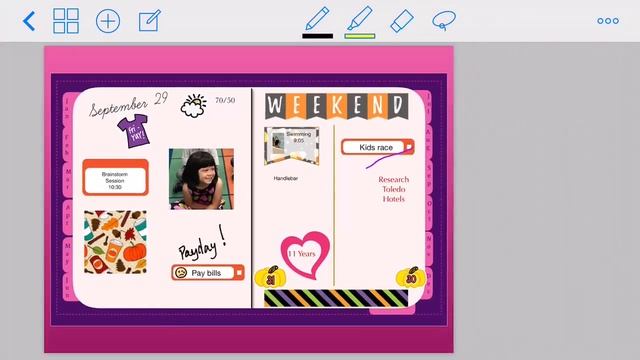Viewport: 640px width, 360px height.
Task: Tap the autumn pattern sticker image
Action: pos(115,242)
